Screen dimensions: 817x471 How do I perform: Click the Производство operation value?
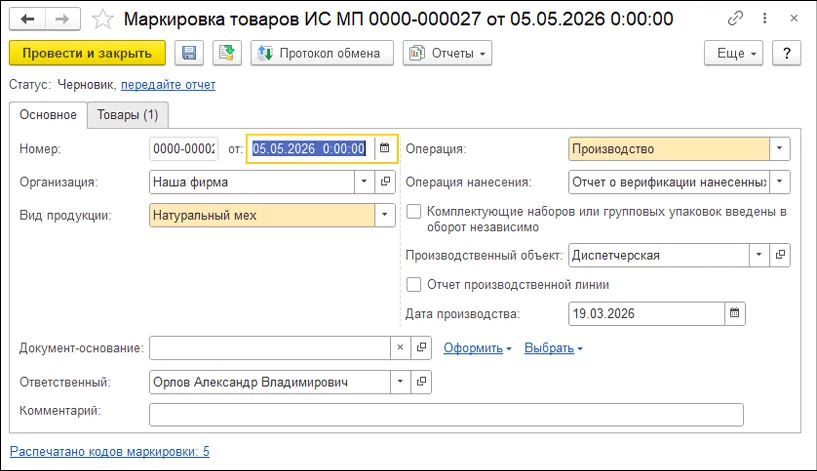point(669,148)
